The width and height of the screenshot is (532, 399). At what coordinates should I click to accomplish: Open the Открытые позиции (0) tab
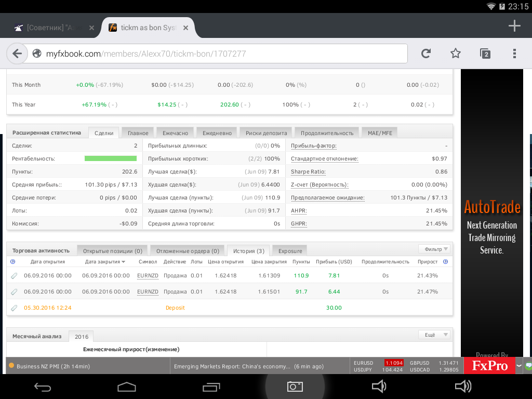113,251
